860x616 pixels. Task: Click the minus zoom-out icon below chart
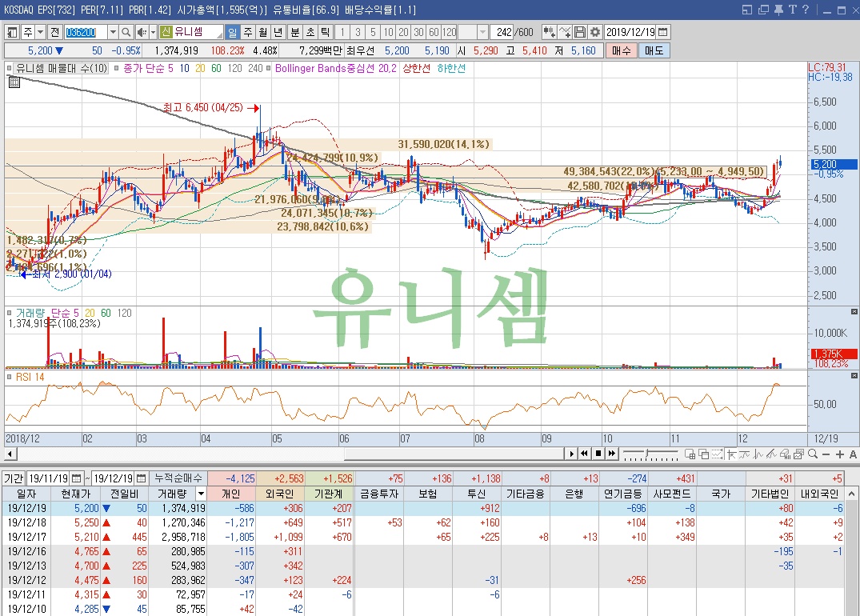click(x=826, y=454)
